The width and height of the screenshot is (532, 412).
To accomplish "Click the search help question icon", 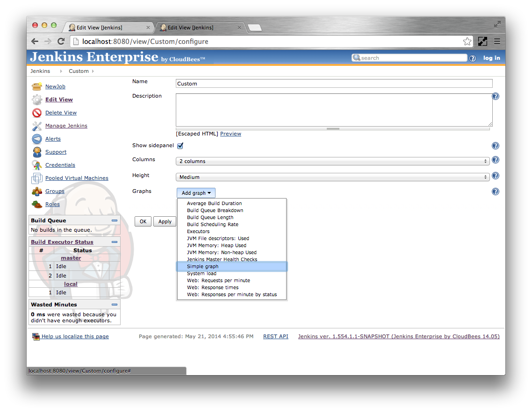I will (472, 58).
